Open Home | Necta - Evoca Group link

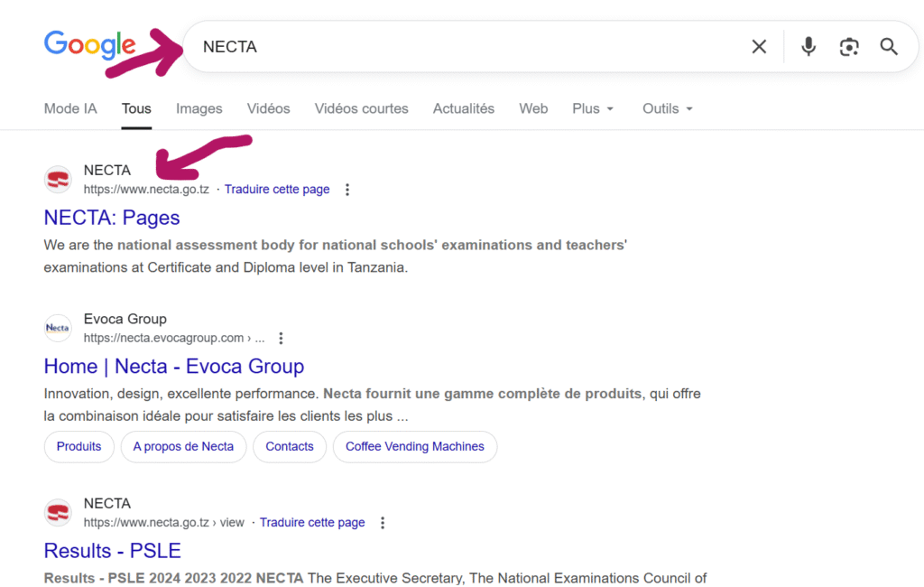click(x=174, y=367)
